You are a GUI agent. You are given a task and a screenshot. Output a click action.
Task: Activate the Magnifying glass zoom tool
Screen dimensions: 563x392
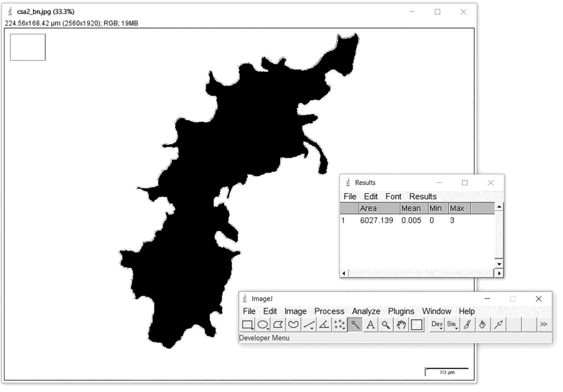(386, 325)
